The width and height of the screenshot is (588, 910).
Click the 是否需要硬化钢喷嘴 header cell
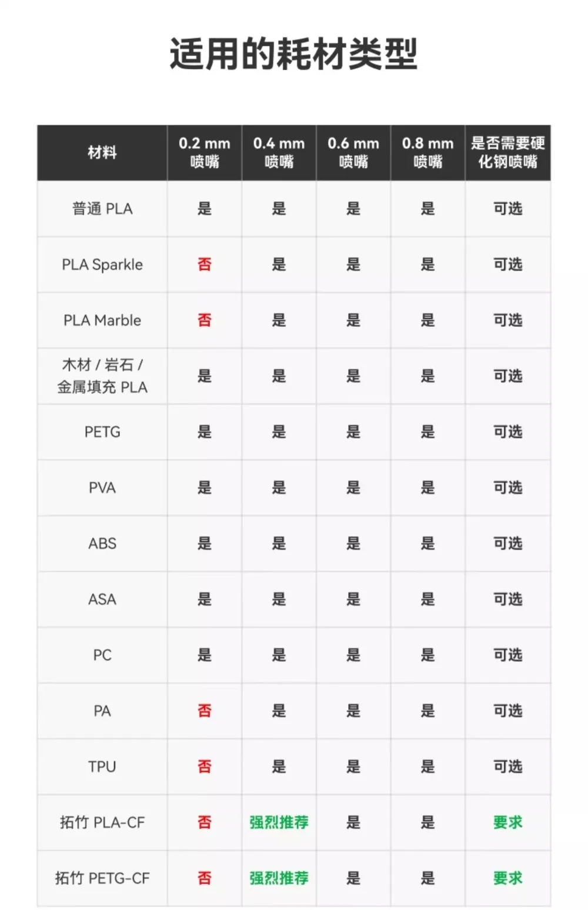pyautogui.click(x=507, y=153)
